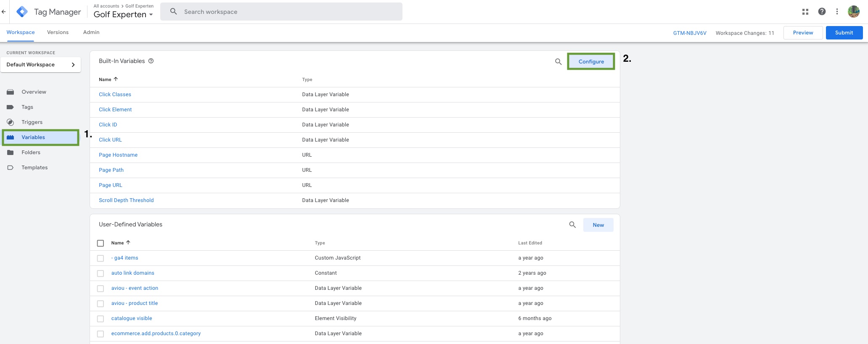Open the 'auto link domains' variable

coord(133,273)
